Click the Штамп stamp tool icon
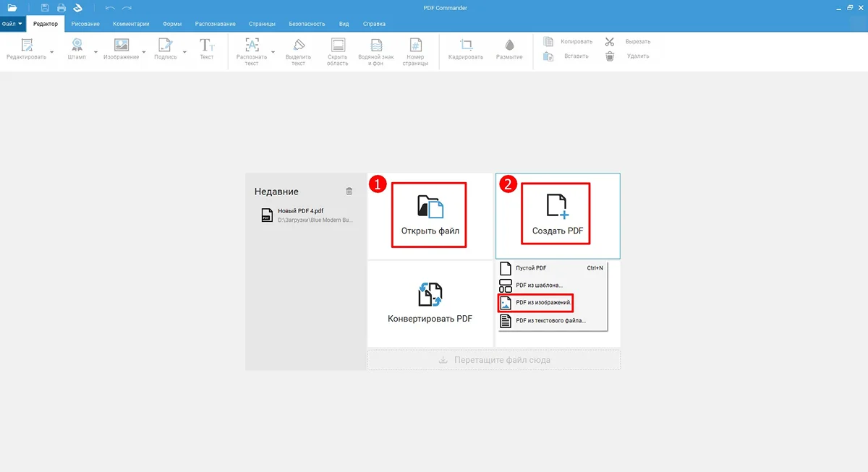868x472 pixels. click(x=76, y=46)
